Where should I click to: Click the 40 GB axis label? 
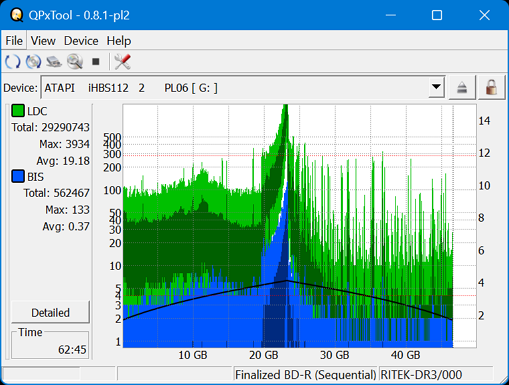[x=406, y=355]
